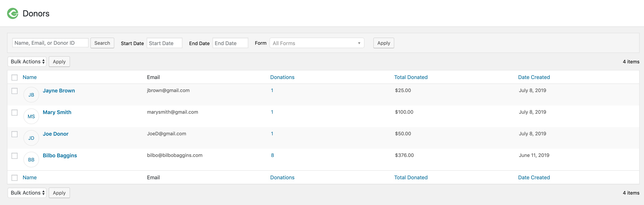Sort by Date Created in table header
The width and height of the screenshot is (644, 205).
click(534, 77)
